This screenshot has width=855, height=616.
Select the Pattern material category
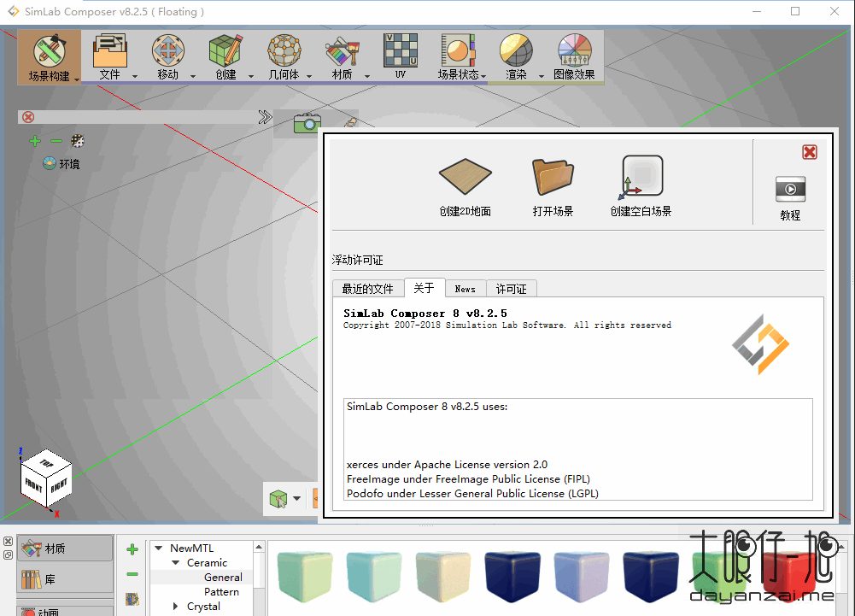coord(221,591)
